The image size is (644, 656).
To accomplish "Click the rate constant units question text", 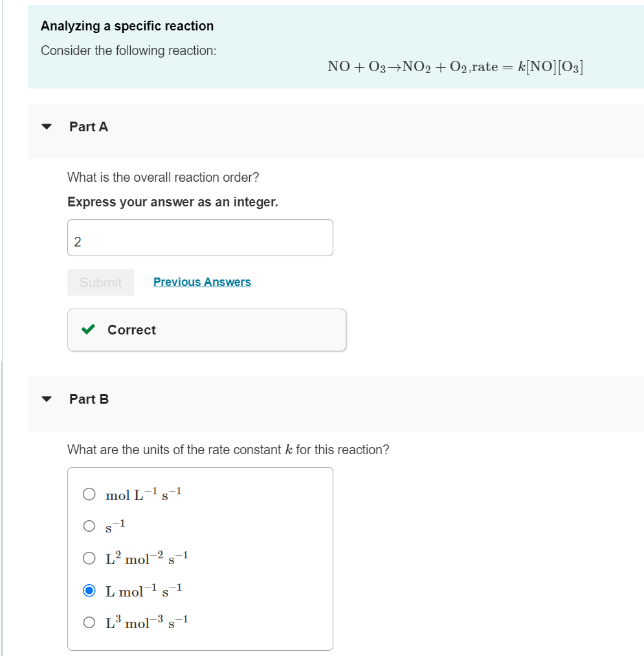I will (x=228, y=450).
